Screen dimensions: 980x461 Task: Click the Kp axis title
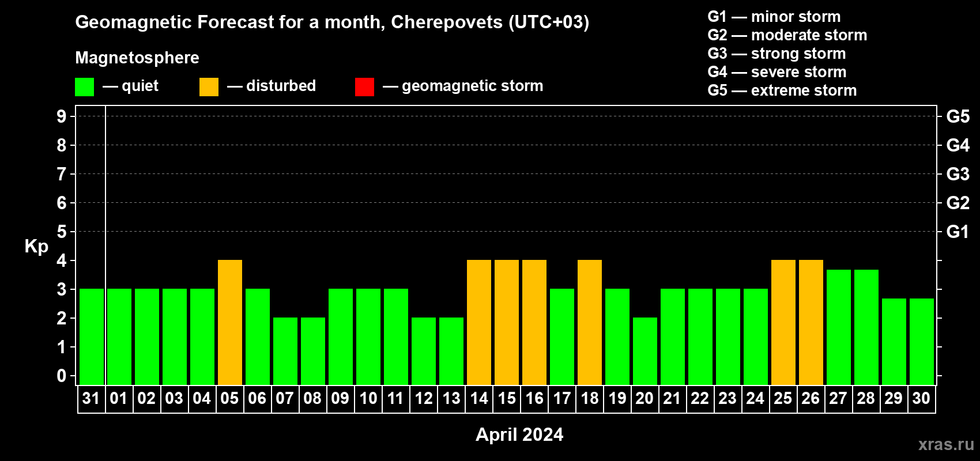pos(36,247)
